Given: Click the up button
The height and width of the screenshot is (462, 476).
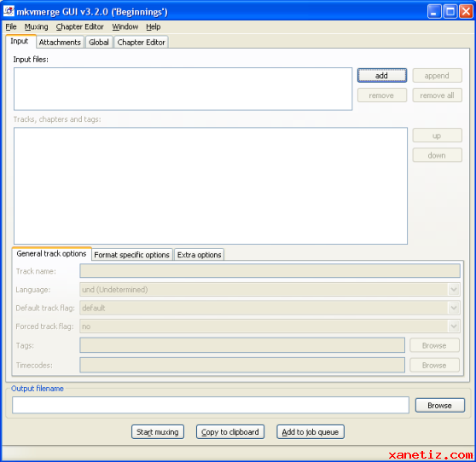Looking at the screenshot, I should (x=437, y=136).
